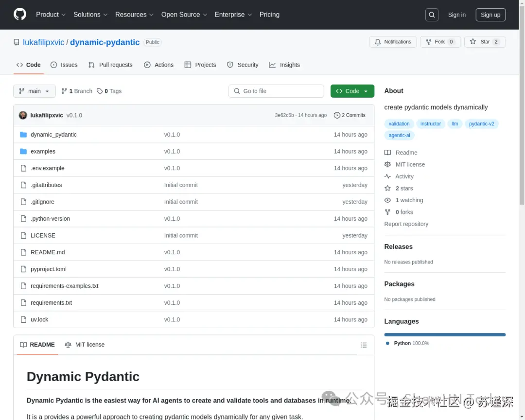Image resolution: width=525 pixels, height=420 pixels.
Task: Open the lukafilipxvic avatar image
Action: (23, 115)
